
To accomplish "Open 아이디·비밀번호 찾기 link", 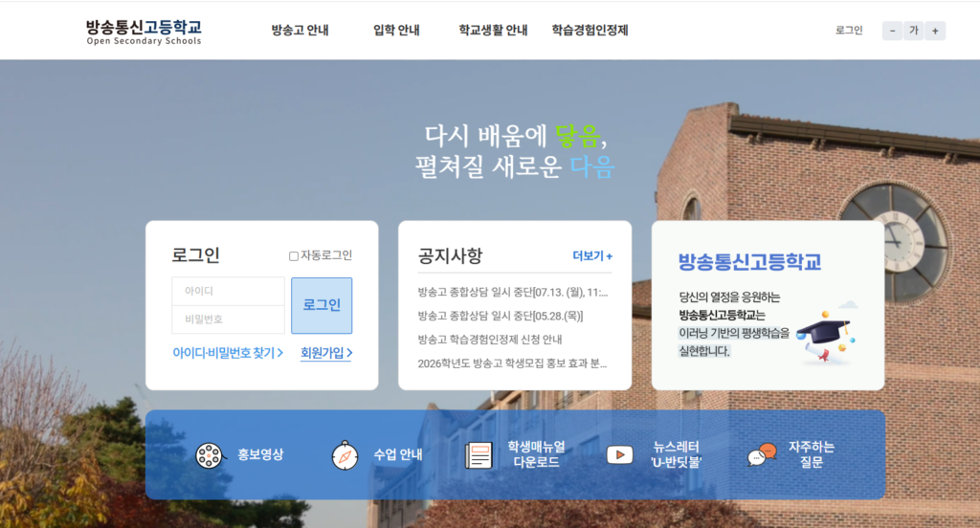I will click(x=228, y=353).
